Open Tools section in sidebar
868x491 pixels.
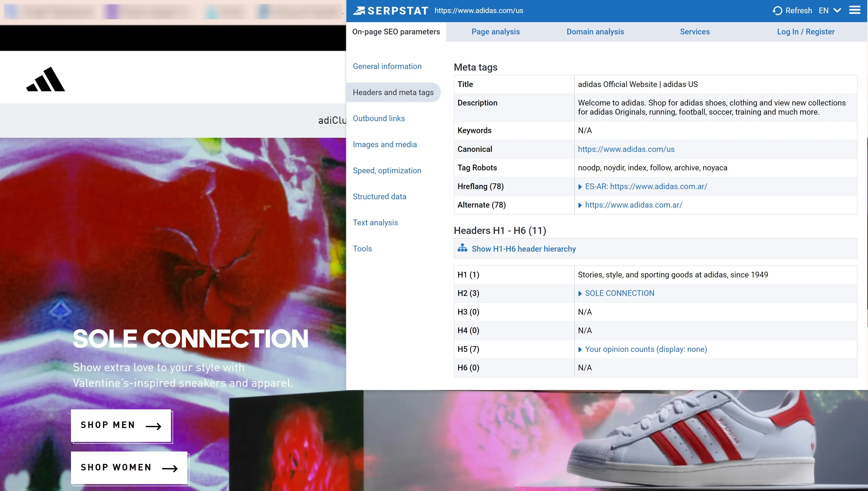[x=362, y=248]
